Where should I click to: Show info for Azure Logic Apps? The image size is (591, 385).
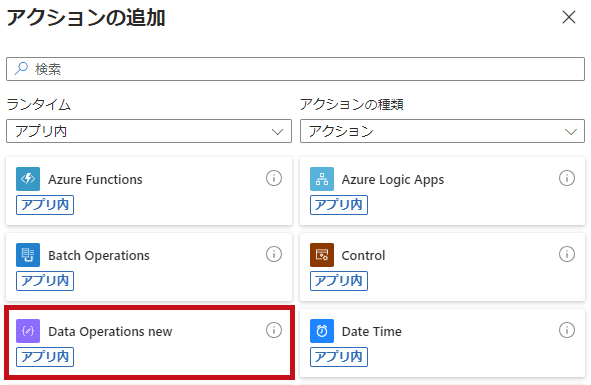[567, 178]
